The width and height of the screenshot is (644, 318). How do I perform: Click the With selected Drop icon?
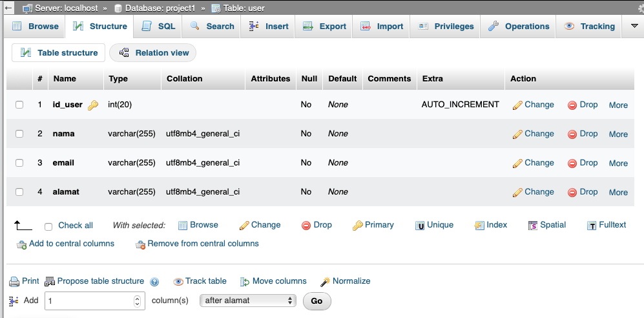point(306,226)
